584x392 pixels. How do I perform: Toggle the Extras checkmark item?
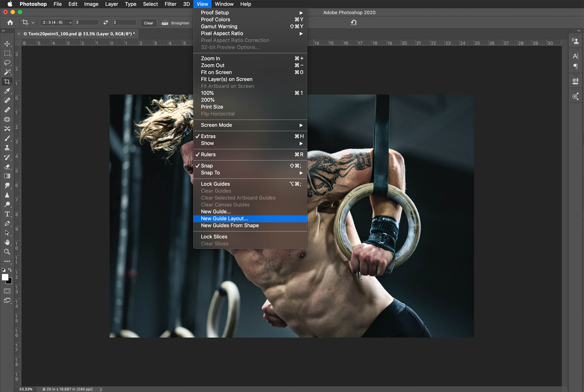208,136
